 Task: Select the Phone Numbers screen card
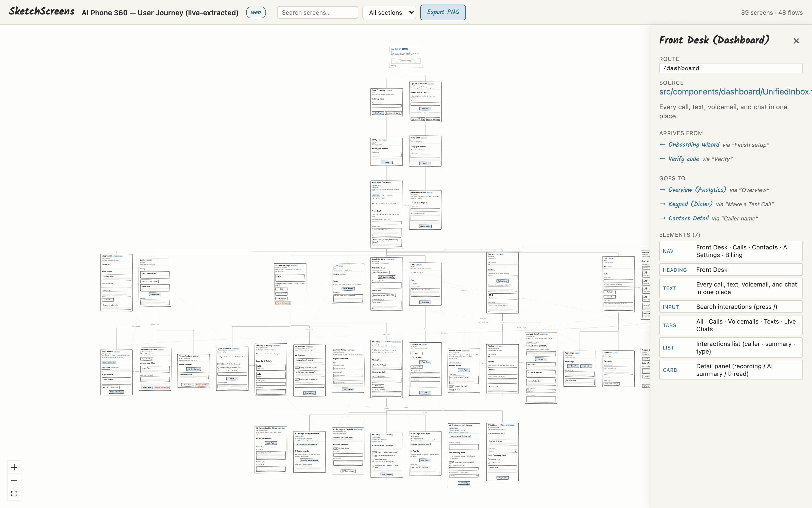coord(194,371)
